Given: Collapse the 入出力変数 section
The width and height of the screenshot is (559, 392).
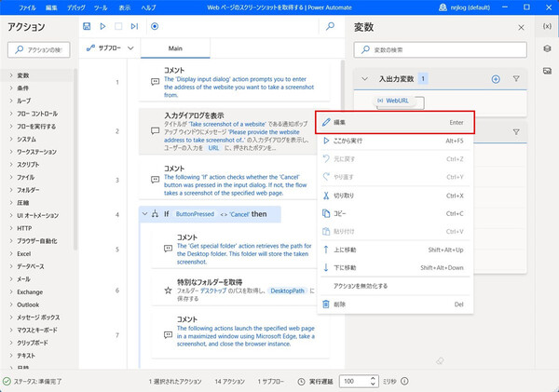Looking at the screenshot, I should 366,79.
